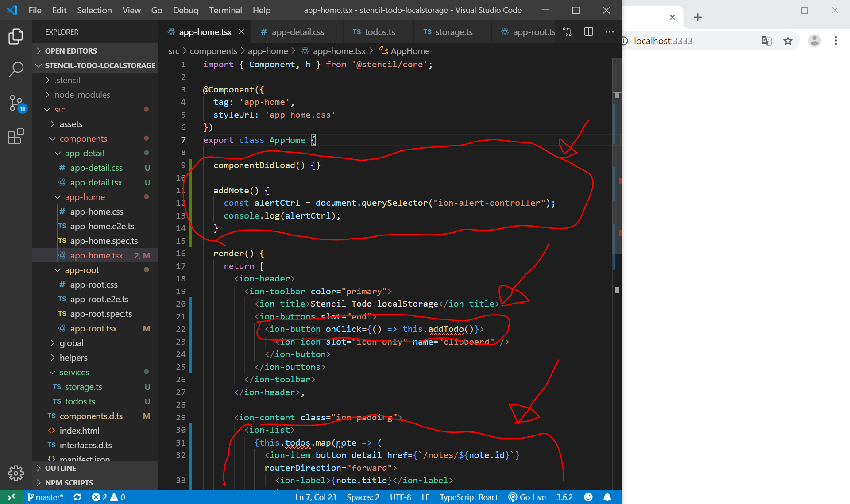This screenshot has height=504, width=850.
Task: Expand the Open Editors section
Action: point(95,50)
